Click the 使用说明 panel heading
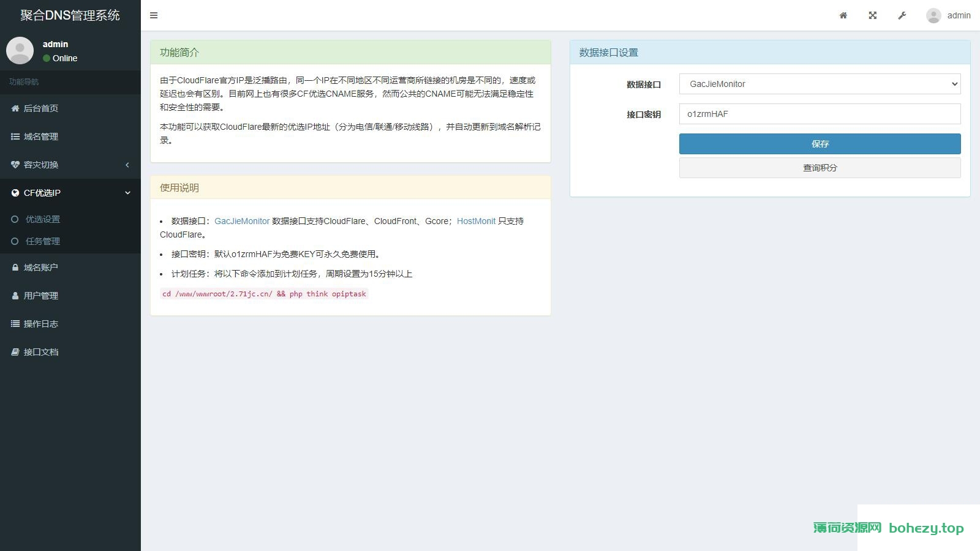This screenshot has width=980, height=551. point(350,188)
